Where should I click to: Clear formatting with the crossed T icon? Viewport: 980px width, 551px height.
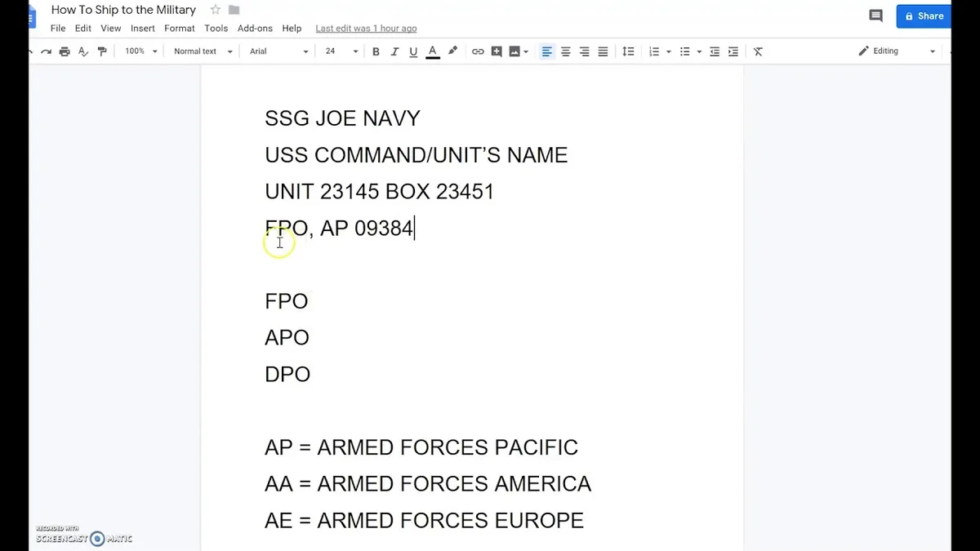[x=758, y=51]
